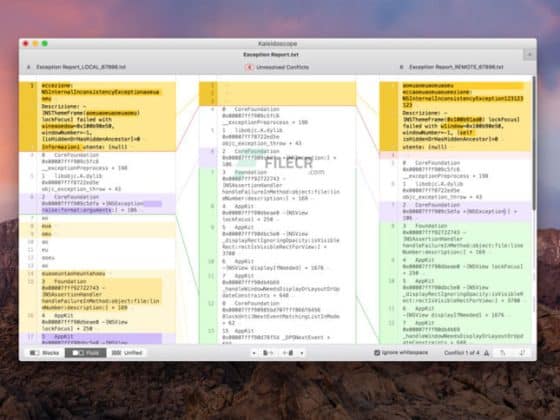
Task: Toggle Ignore whitespace checkbox
Action: point(377,353)
